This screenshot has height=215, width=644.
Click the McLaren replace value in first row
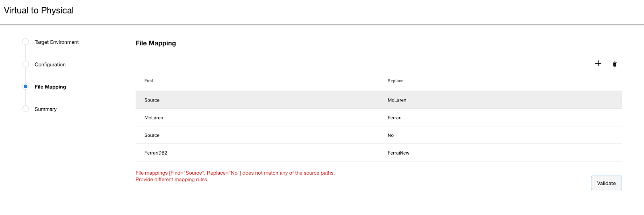[x=397, y=100]
